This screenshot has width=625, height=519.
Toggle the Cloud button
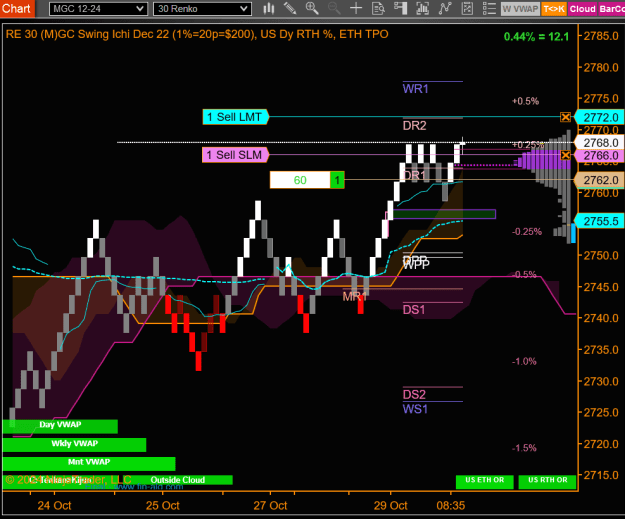click(582, 9)
